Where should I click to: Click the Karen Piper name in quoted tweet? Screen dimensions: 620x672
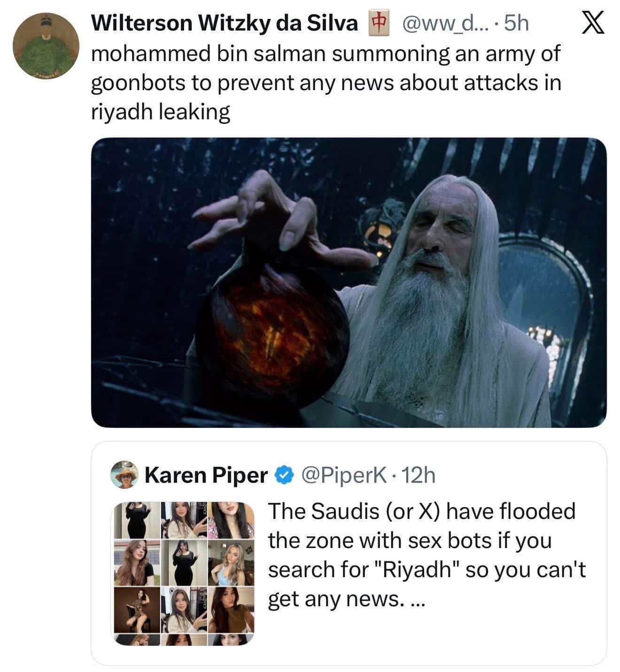pyautogui.click(x=206, y=475)
